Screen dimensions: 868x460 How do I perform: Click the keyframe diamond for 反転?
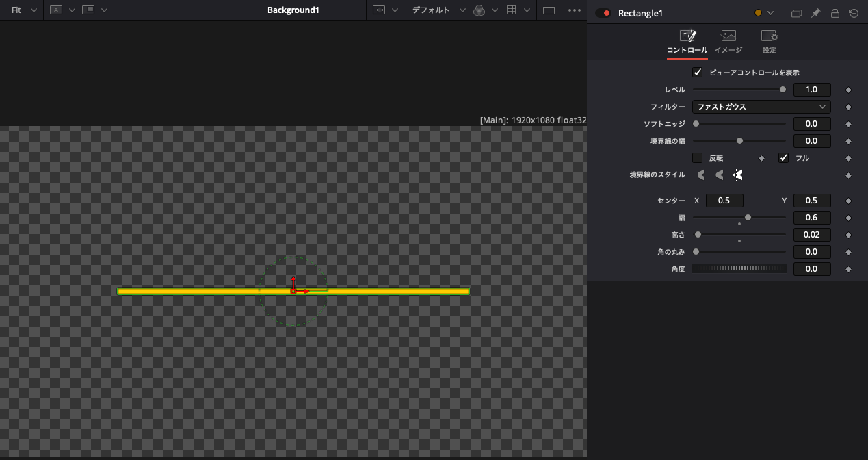click(761, 158)
